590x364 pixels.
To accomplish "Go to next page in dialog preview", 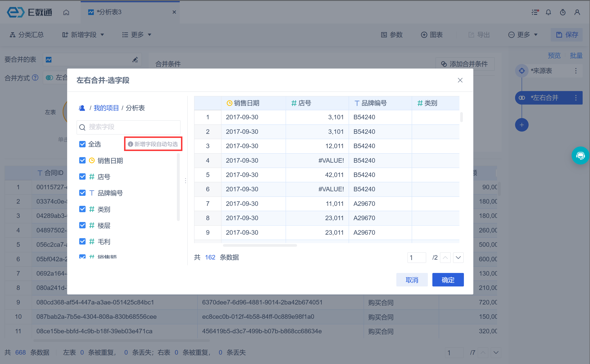I will 458,258.
